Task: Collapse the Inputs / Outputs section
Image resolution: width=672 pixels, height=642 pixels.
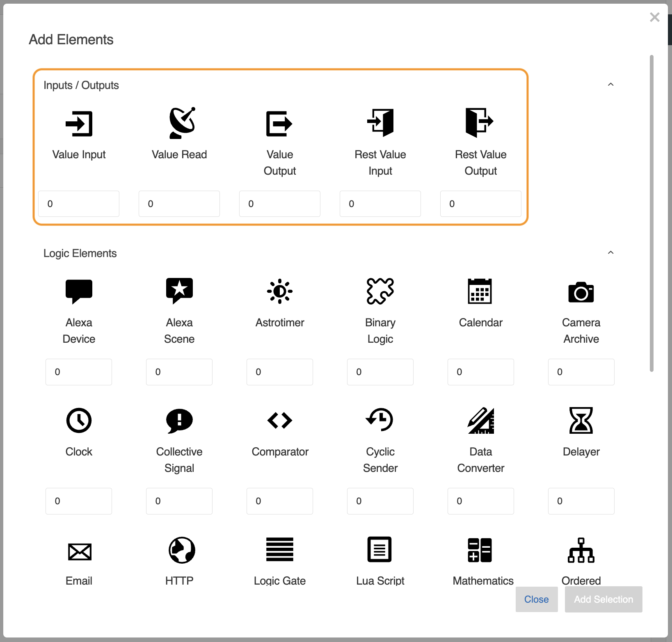Action: pos(610,84)
